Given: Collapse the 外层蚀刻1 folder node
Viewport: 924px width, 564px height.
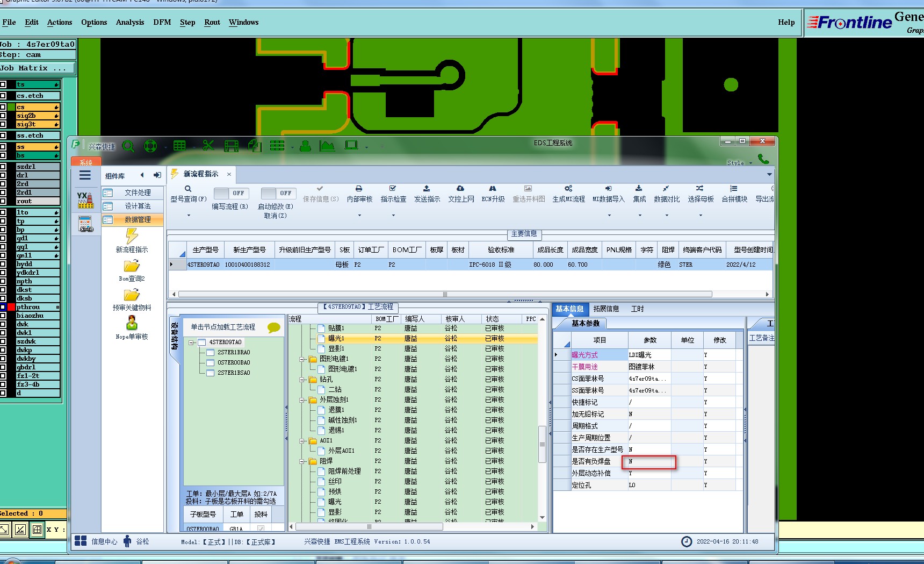Looking at the screenshot, I should [x=302, y=400].
